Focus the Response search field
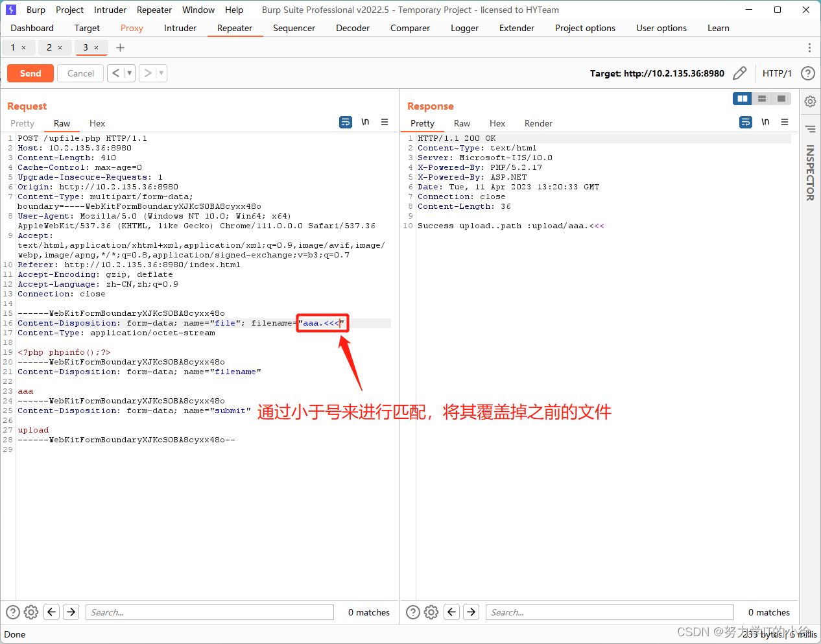The image size is (821, 644). click(x=610, y=612)
